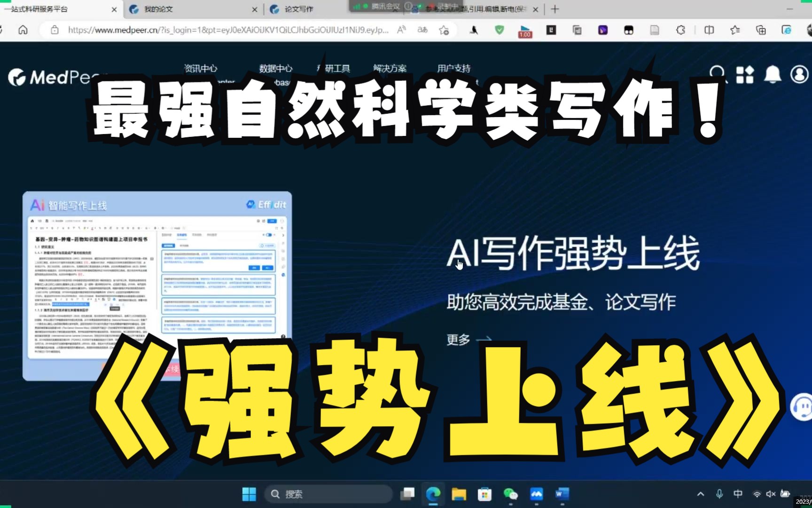Screen dimensions: 812x508
Task: Open site information from the address bar lock
Action: click(x=55, y=30)
